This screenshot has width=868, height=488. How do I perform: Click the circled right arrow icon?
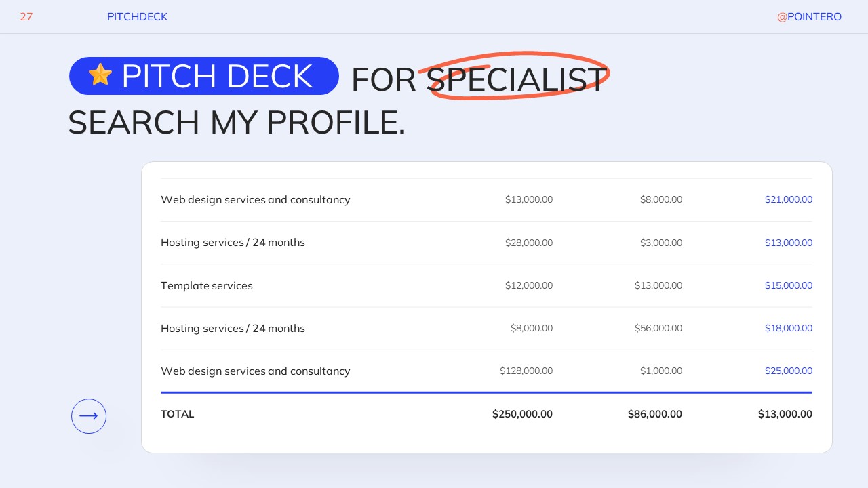pyautogui.click(x=89, y=416)
